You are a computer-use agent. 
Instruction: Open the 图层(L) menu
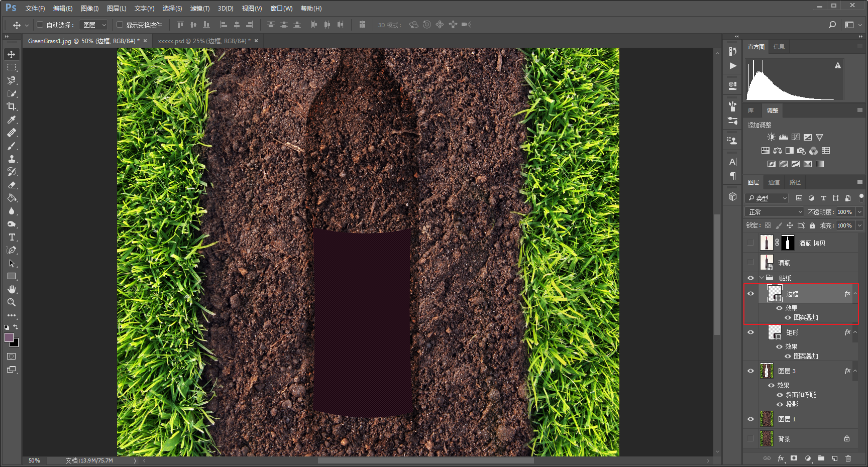click(117, 9)
